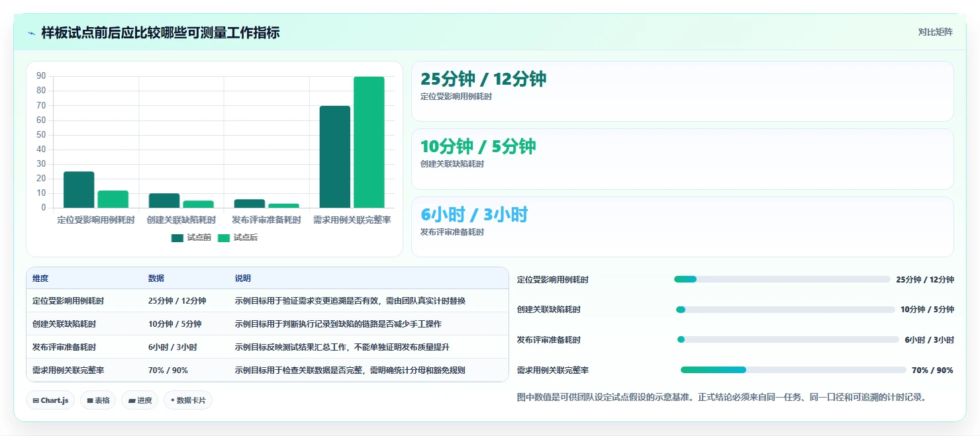Select the table cell 需求用例关联完整率

point(68,371)
